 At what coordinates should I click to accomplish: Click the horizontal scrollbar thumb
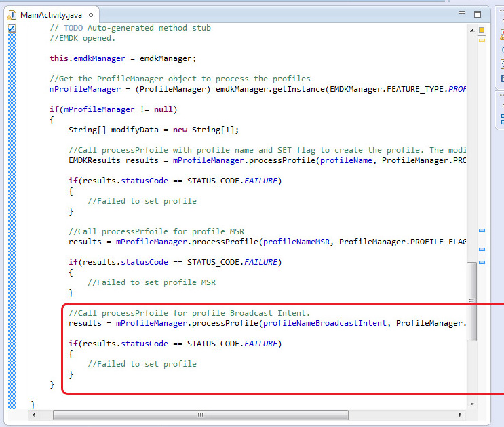200,415
